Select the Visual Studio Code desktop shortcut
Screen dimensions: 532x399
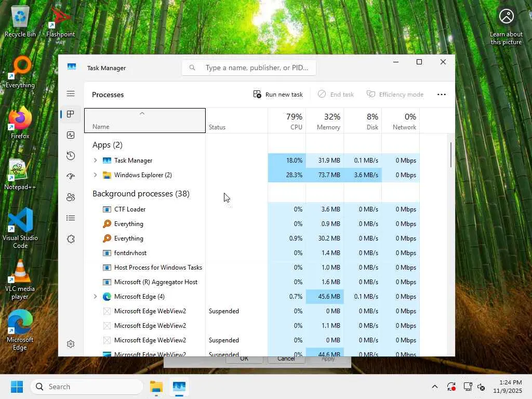coord(20,228)
